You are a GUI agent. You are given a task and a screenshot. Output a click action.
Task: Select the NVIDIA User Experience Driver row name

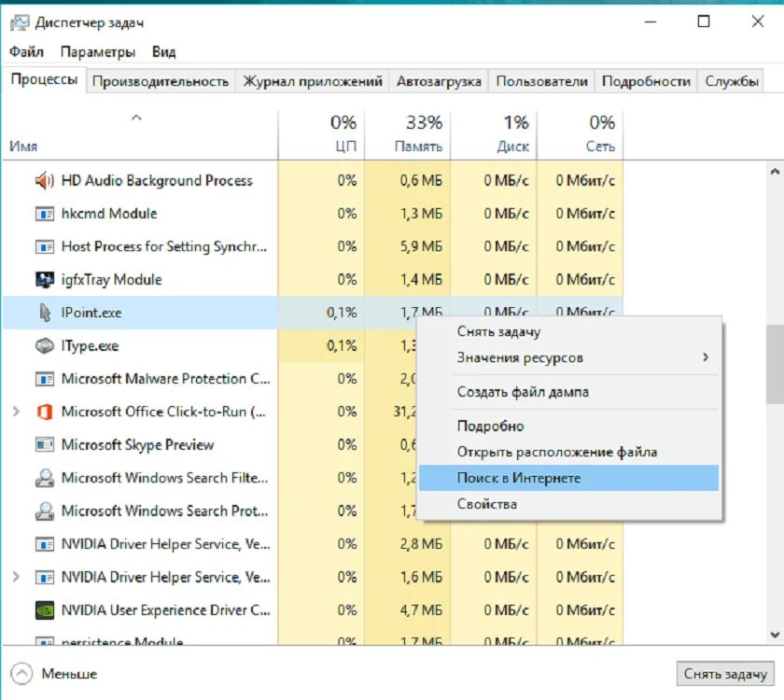(x=165, y=610)
